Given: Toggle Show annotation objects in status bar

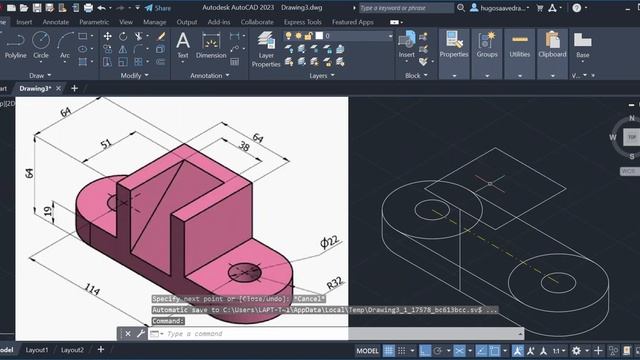Looking at the screenshot, I should click(518, 351).
